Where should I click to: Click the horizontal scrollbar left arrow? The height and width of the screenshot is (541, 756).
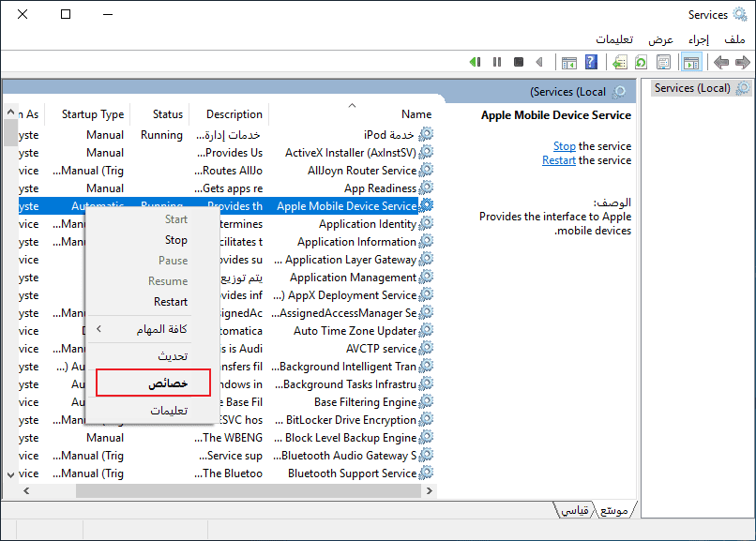point(26,490)
